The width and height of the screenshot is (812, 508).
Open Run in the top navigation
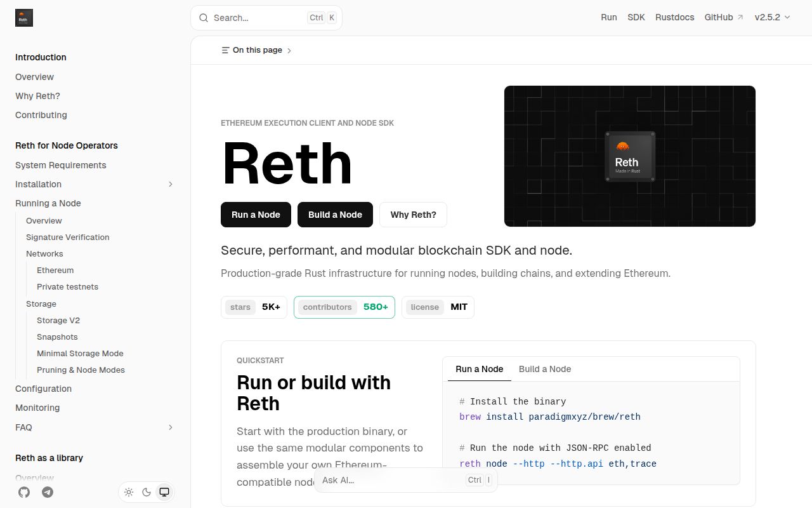pos(609,17)
